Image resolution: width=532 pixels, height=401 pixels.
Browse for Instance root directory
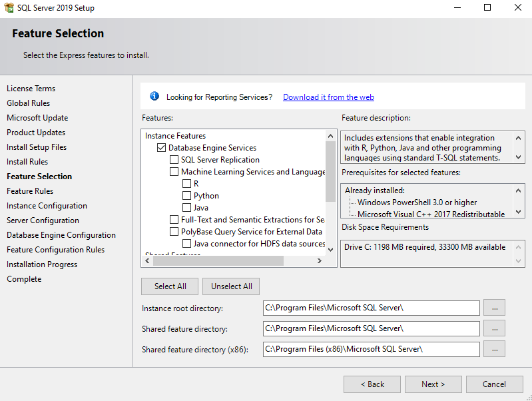(494, 308)
